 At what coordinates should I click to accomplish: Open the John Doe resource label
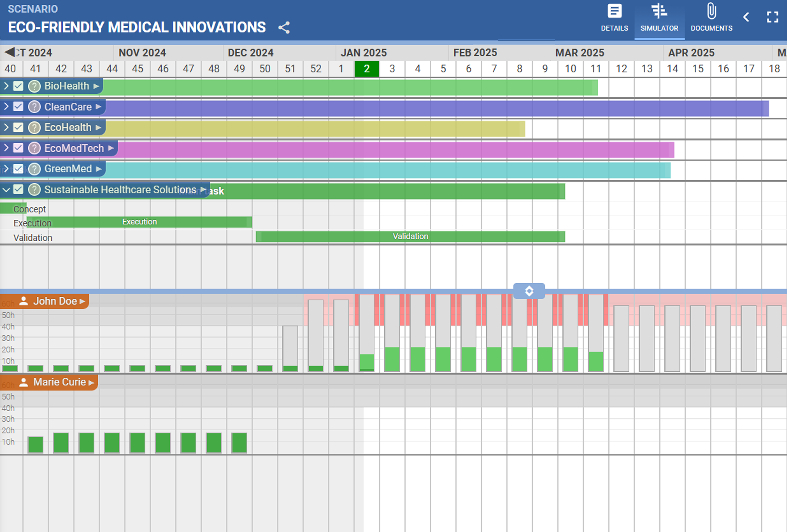(44, 301)
